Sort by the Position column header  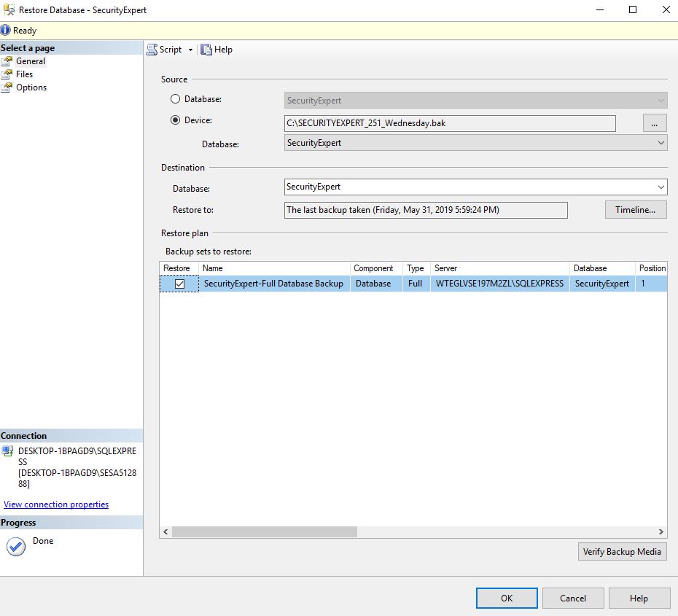[x=651, y=268]
